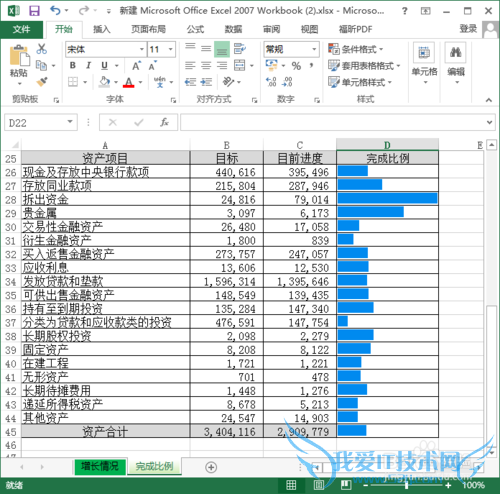Switch to the 公式 Formulas tab
Viewport: 500px width, 494px height.
[x=195, y=30]
